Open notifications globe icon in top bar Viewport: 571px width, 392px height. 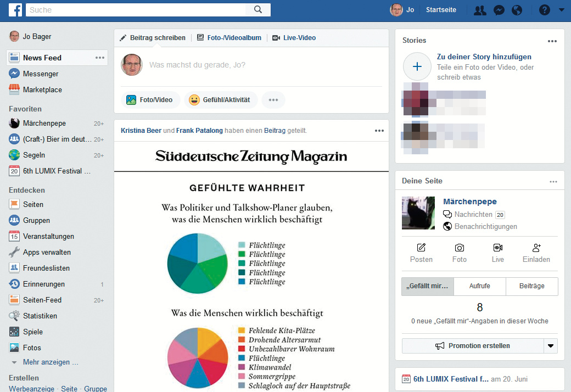point(517,10)
